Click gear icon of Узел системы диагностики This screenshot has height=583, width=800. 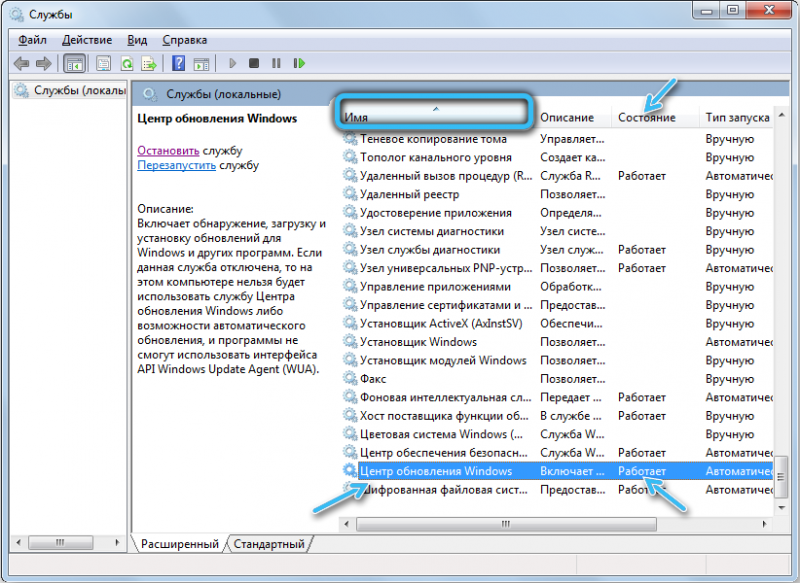[349, 231]
